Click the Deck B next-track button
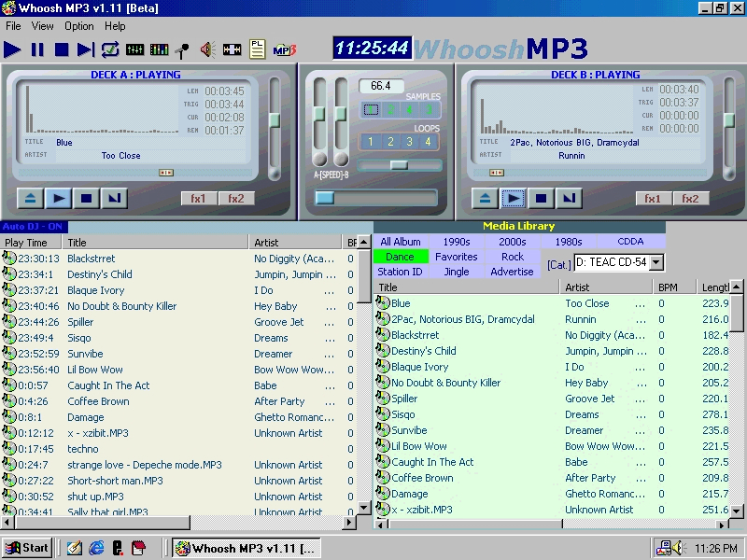 pos(569,198)
